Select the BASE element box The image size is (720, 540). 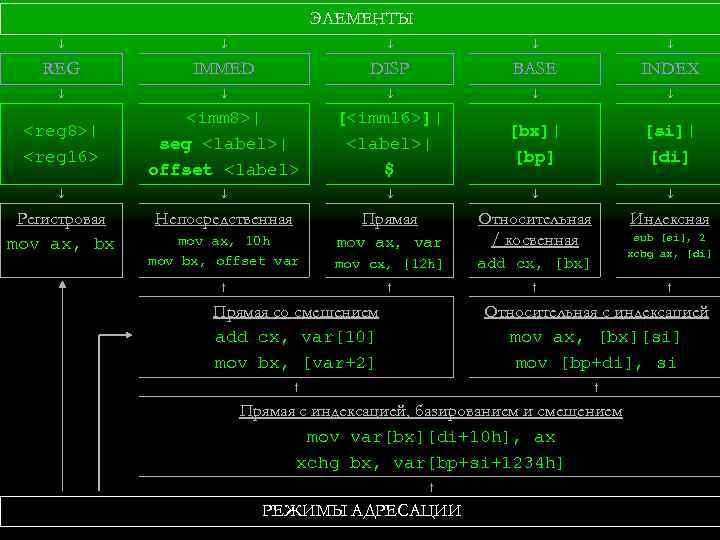[x=534, y=69]
